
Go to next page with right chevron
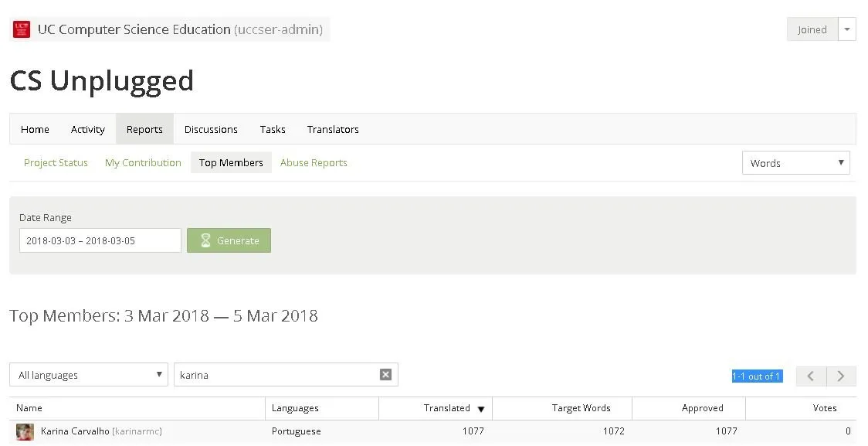pyautogui.click(x=841, y=376)
